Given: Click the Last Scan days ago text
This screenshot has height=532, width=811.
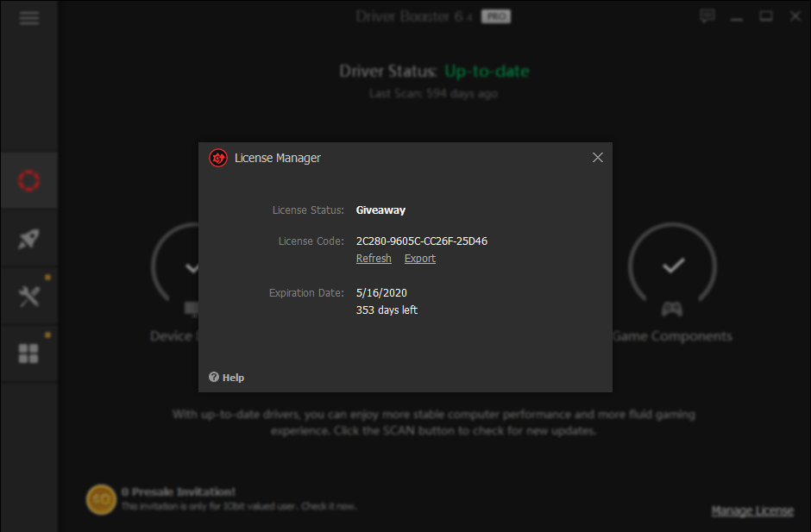Looking at the screenshot, I should coord(433,94).
